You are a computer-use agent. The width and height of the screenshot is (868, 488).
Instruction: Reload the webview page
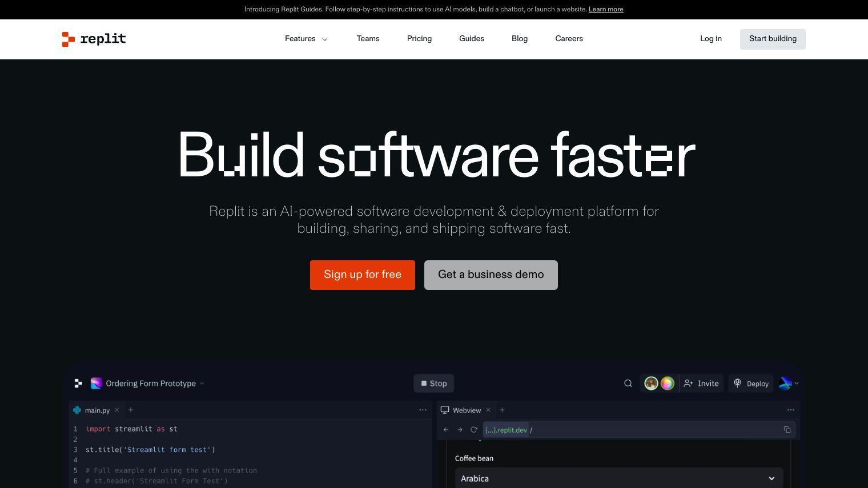[474, 430]
